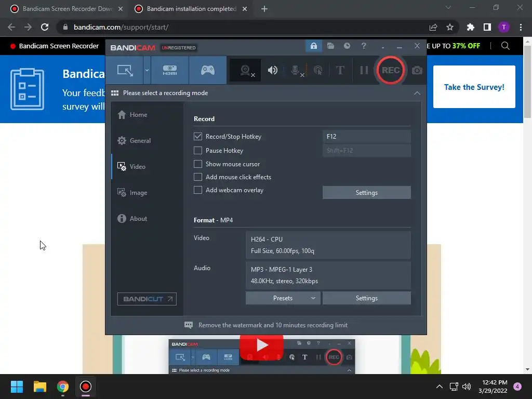Open clock showing 12:42 PM
Viewport: 532px width, 399px height.
pos(493,387)
